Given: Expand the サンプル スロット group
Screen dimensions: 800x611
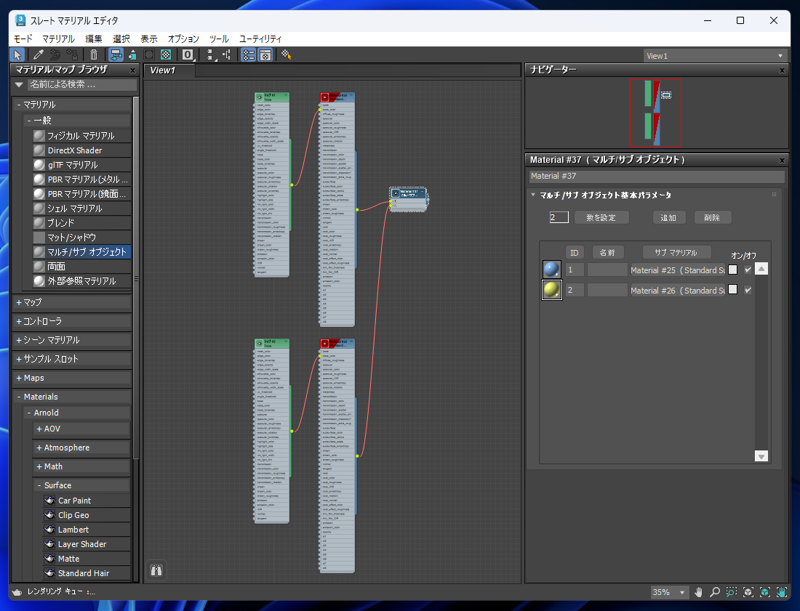Looking at the screenshot, I should point(72,359).
